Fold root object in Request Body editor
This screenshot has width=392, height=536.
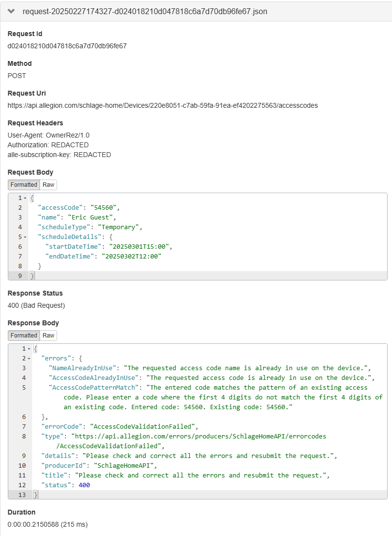tap(25, 198)
